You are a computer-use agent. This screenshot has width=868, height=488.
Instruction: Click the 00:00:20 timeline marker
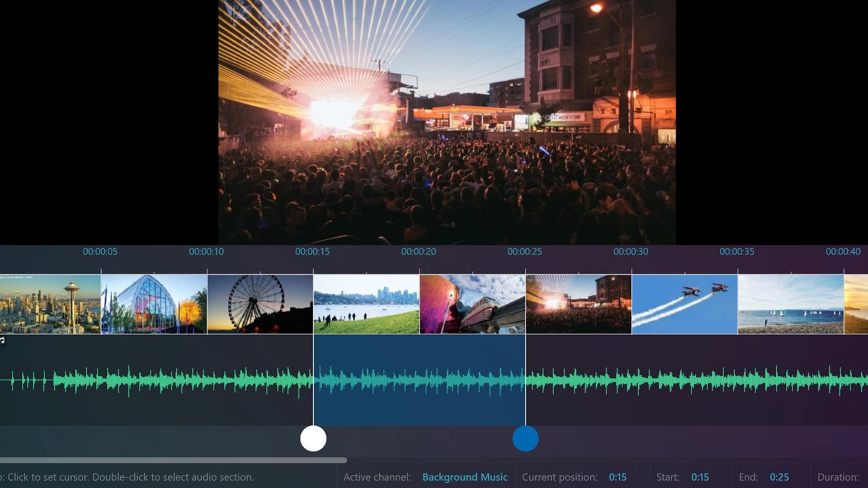tap(419, 252)
